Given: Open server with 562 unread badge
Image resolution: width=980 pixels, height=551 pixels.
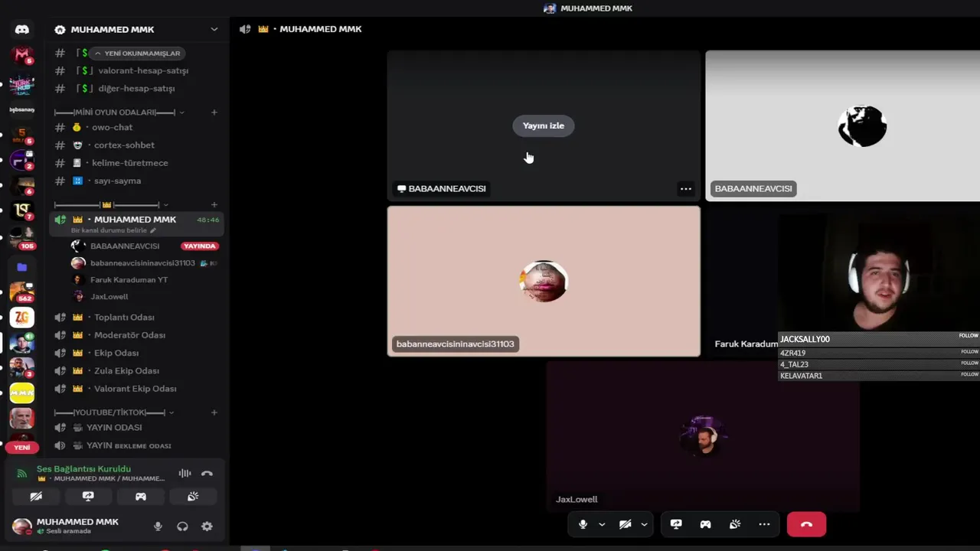Looking at the screenshot, I should click(x=22, y=292).
